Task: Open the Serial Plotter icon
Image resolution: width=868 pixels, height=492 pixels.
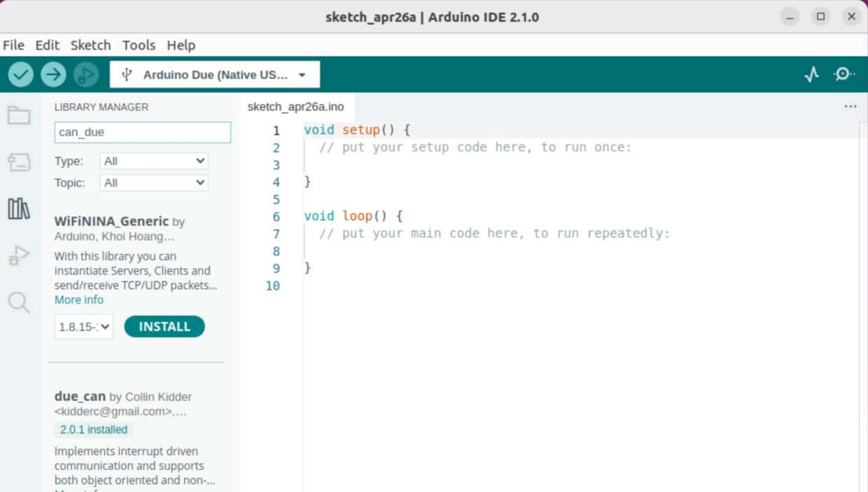Action: 811,73
